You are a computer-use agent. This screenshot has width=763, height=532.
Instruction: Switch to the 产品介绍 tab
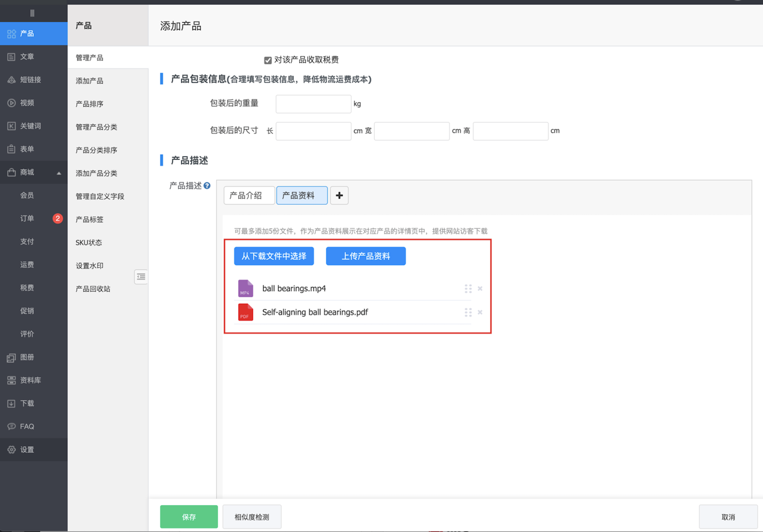point(249,195)
